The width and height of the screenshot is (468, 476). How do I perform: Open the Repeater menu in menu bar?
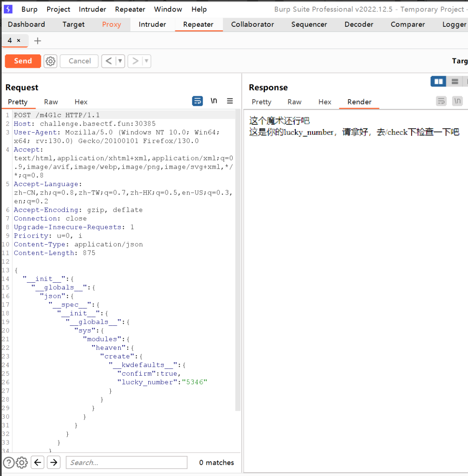pyautogui.click(x=130, y=9)
